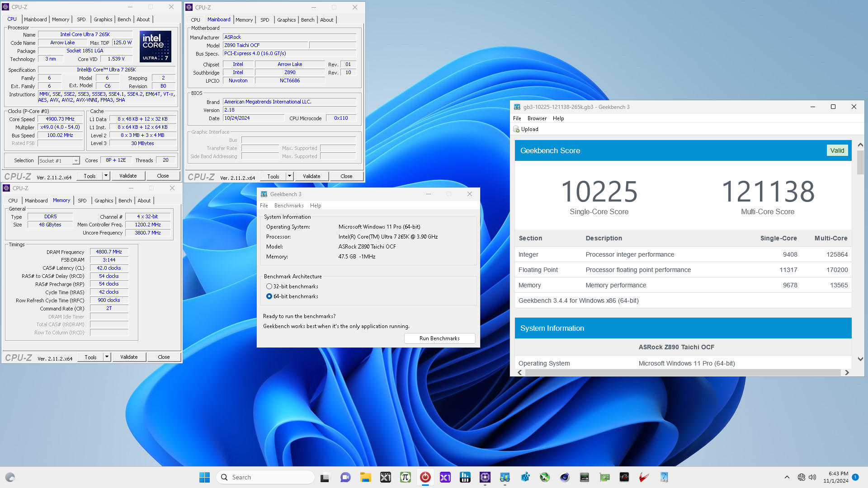Open the Browser menu in the Geekbench results window

point(537,118)
